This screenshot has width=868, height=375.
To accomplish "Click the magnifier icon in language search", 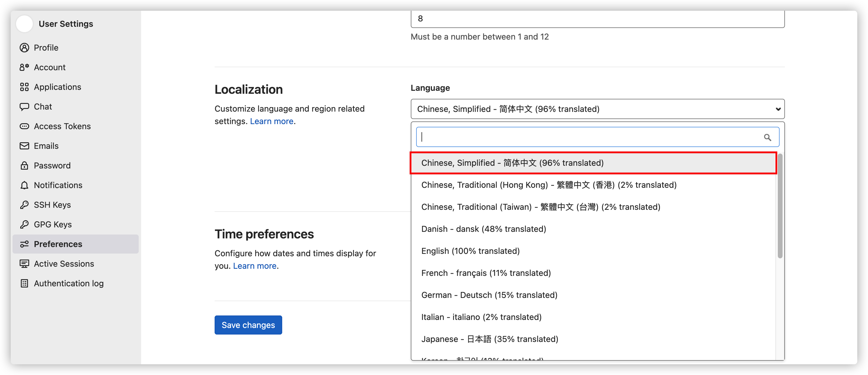I will click(767, 137).
